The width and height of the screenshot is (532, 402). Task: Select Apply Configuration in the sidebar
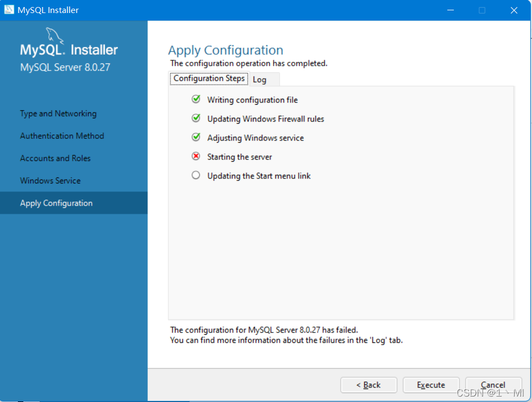click(x=74, y=203)
